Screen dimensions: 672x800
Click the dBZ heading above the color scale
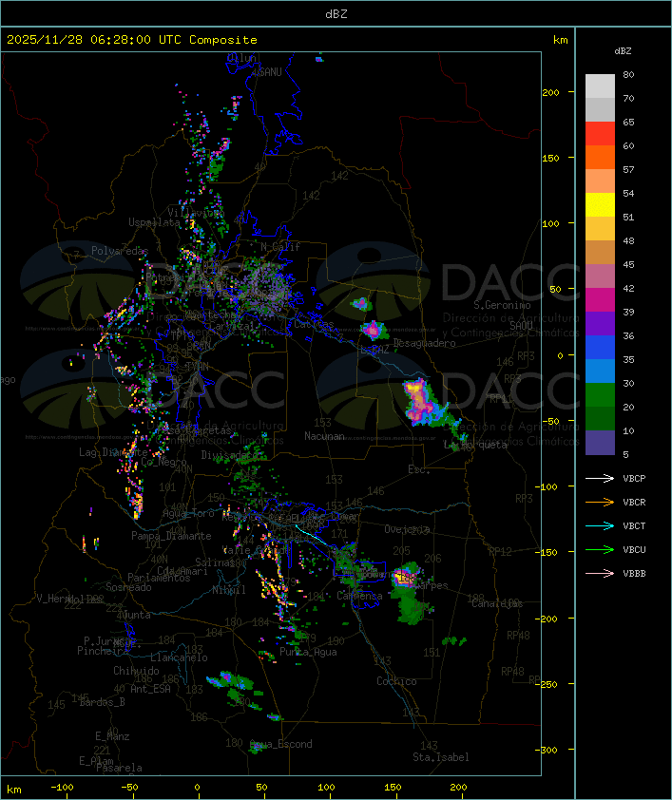(623, 51)
